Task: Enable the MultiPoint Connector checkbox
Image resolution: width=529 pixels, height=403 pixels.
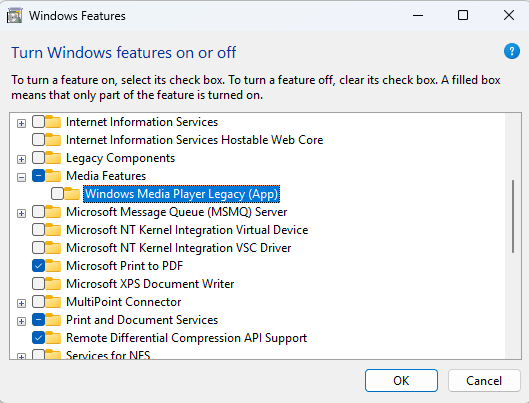Action: (x=38, y=302)
